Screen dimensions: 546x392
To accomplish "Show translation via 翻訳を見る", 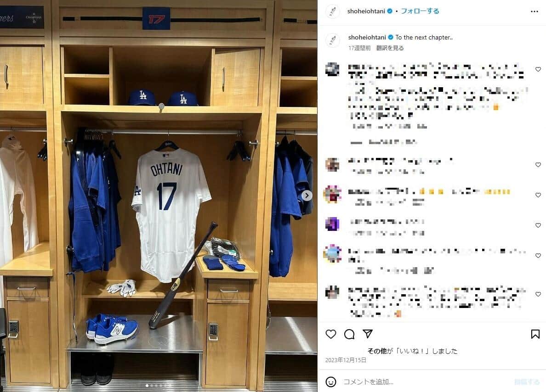I will coord(390,48).
